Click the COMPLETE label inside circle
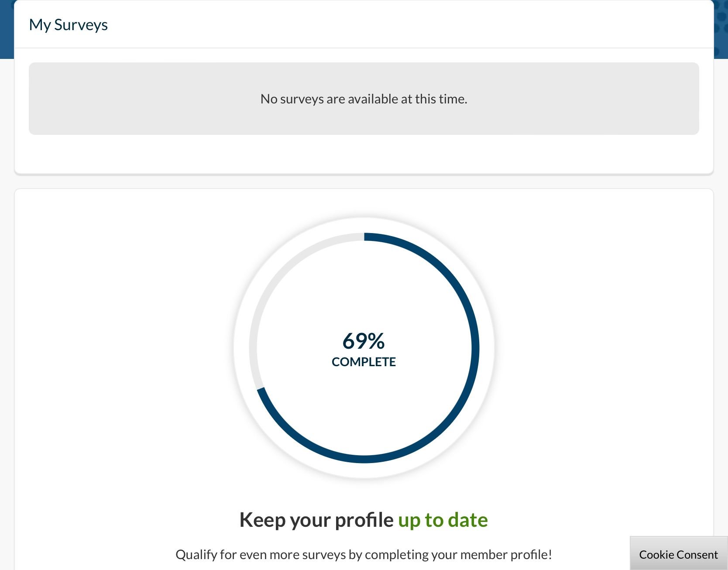 [x=364, y=362]
